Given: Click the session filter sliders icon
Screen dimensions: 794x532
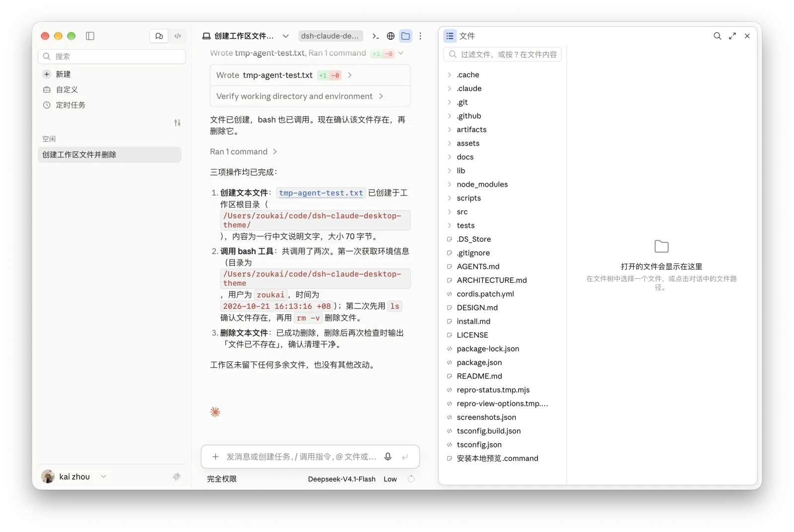Looking at the screenshot, I should pyautogui.click(x=178, y=123).
